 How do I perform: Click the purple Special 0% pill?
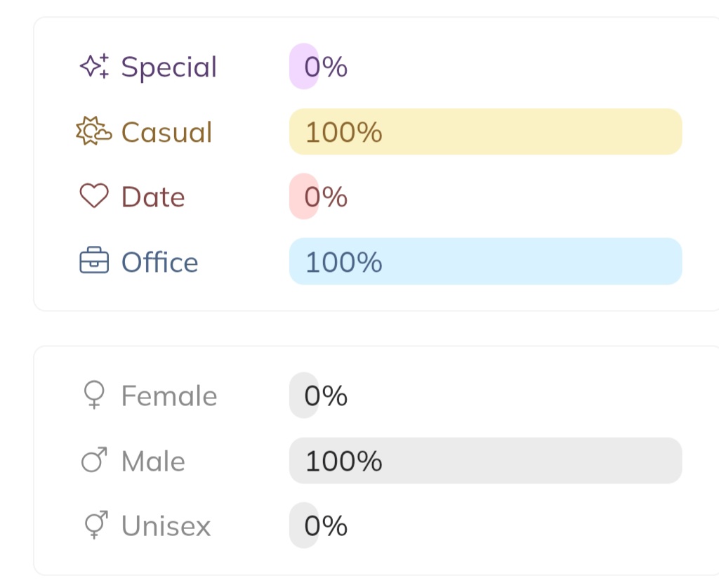coord(303,67)
